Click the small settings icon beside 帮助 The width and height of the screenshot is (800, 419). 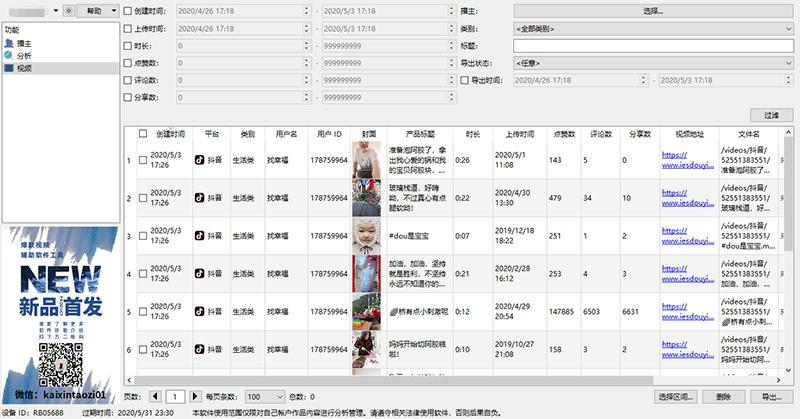tap(68, 10)
